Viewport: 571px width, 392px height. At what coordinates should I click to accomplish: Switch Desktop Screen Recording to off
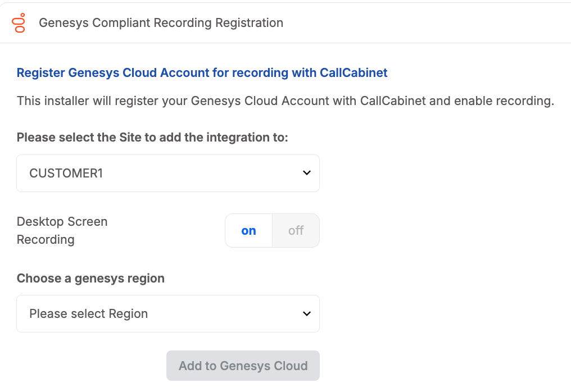pos(296,230)
